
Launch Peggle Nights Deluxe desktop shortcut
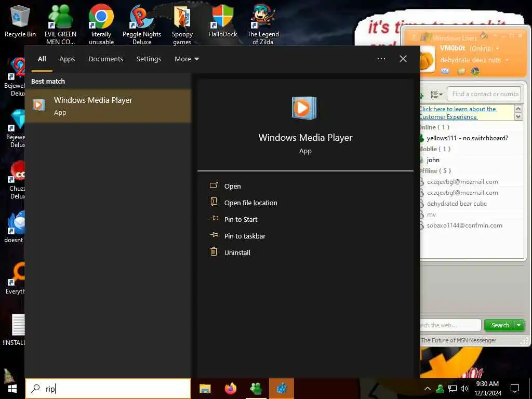pyautogui.click(x=141, y=24)
